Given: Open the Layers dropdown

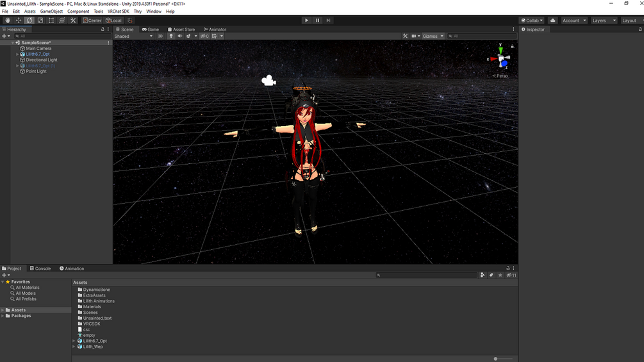Looking at the screenshot, I should [x=604, y=20].
